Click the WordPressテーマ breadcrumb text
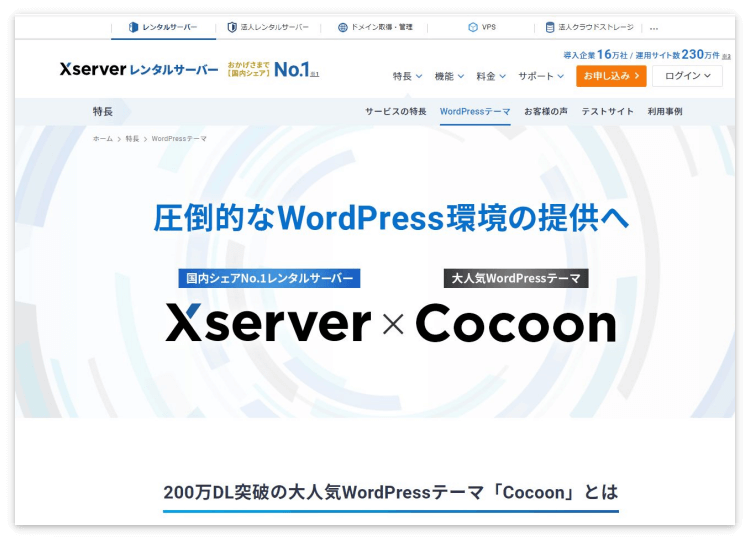750x541 pixels. (x=179, y=139)
